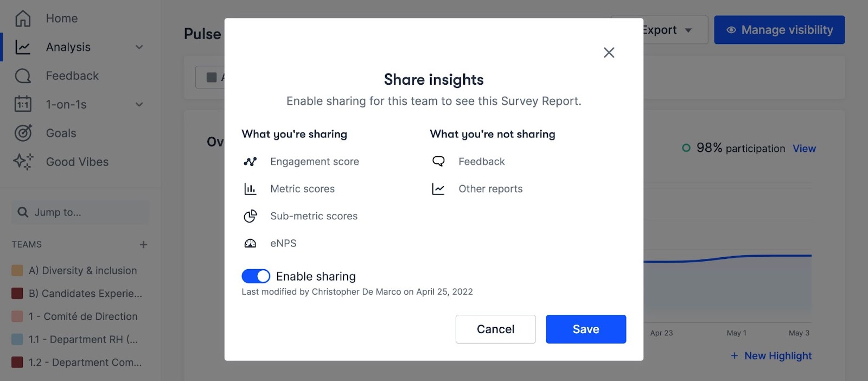Viewport: 868px width, 381px height.
Task: Click the Manage visibility button
Action: click(x=779, y=30)
